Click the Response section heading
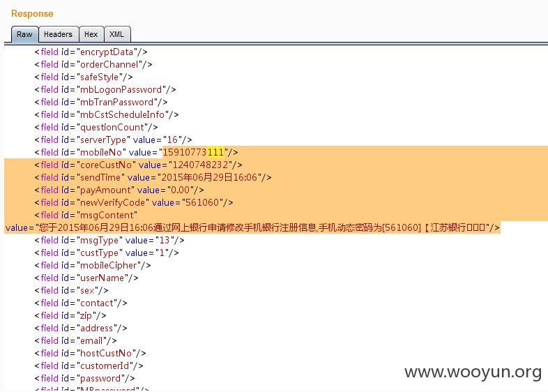The height and width of the screenshot is (392, 548). pos(32,14)
